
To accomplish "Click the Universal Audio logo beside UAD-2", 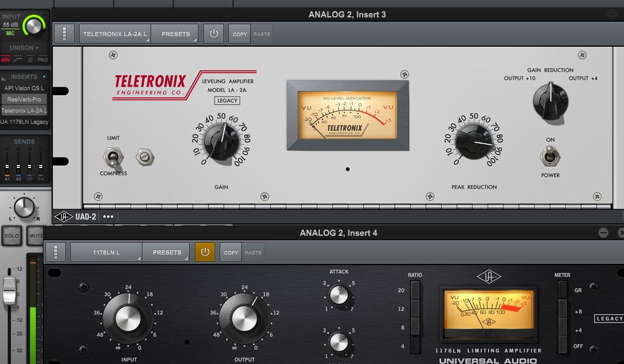I will tap(63, 217).
